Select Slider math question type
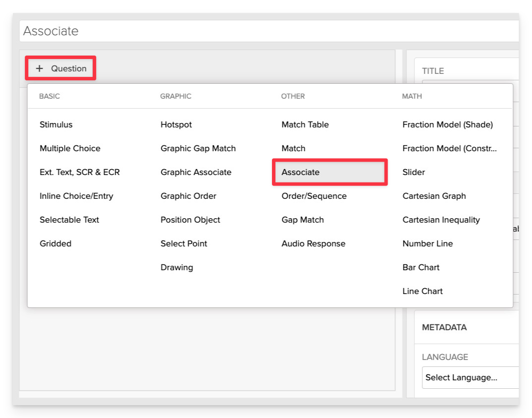Screen dimensions: 532x418 click(x=413, y=172)
